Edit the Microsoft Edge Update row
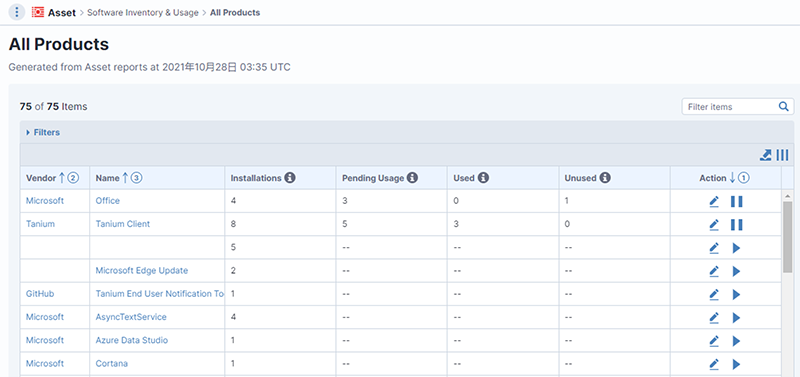This screenshot has height=377, width=800. click(714, 271)
